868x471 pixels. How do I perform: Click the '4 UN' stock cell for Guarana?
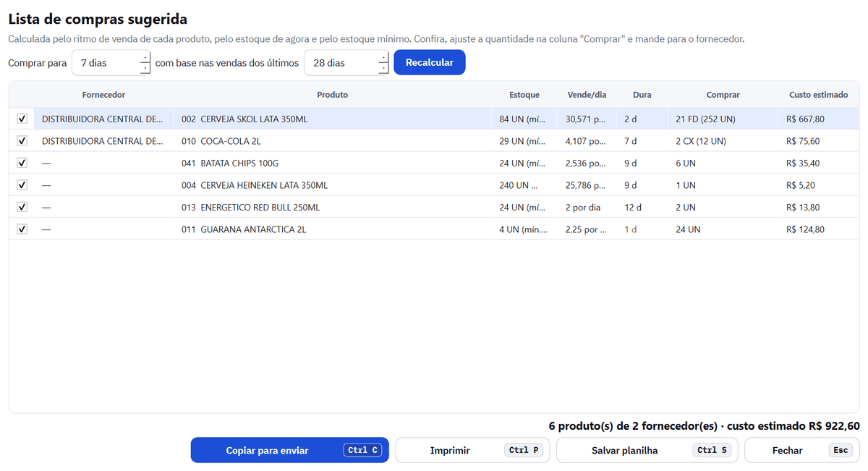pyautogui.click(x=524, y=229)
